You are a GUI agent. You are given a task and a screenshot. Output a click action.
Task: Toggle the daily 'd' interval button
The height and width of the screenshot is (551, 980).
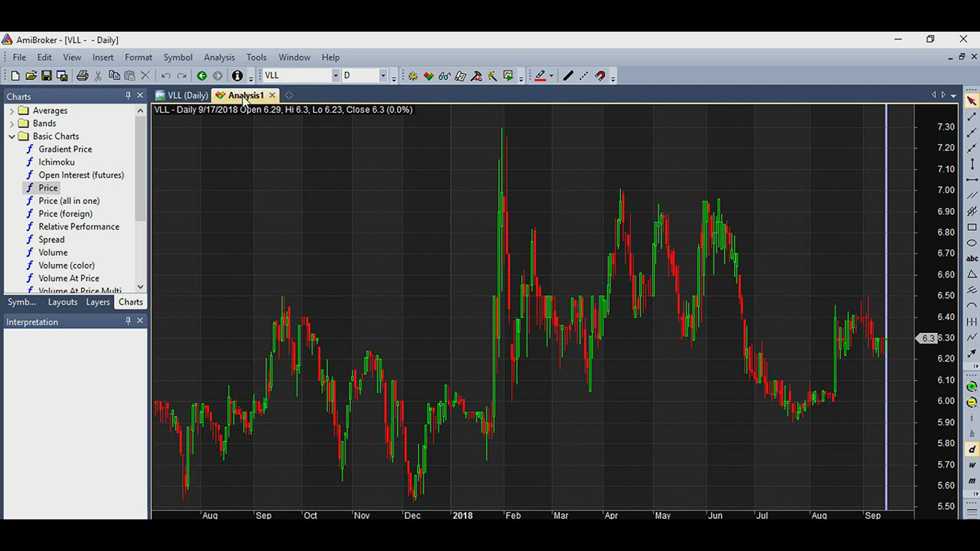pos(972,449)
